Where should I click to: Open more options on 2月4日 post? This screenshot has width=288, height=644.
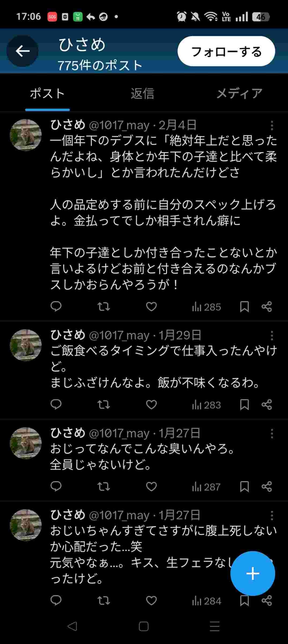tap(272, 125)
